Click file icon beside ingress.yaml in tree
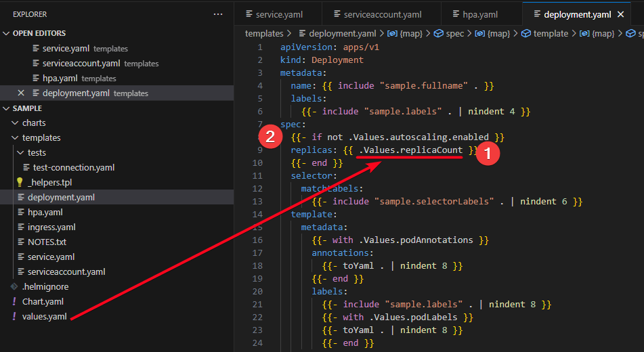Viewport: 644px width, 352px height. click(21, 227)
